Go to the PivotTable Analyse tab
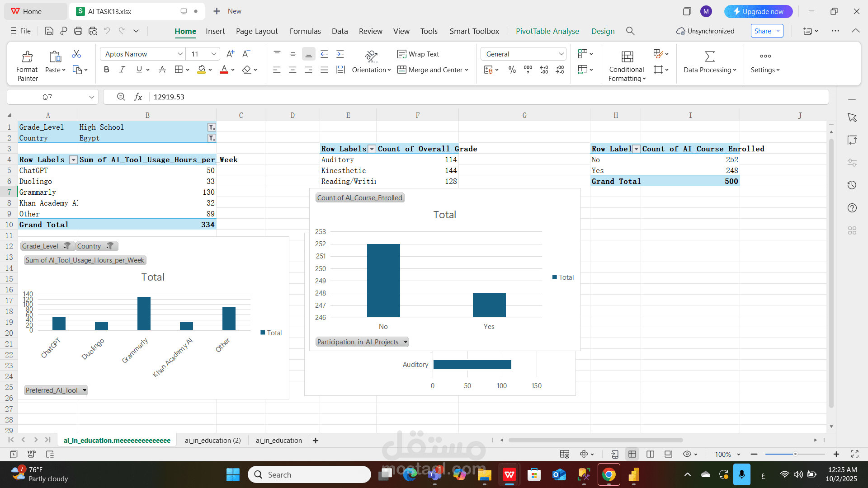The image size is (868, 488). tap(547, 31)
